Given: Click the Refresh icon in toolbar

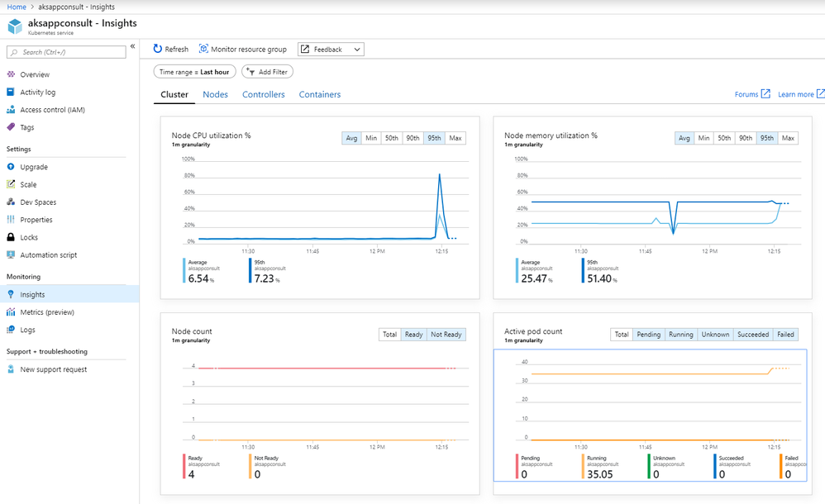Looking at the screenshot, I should tap(157, 49).
